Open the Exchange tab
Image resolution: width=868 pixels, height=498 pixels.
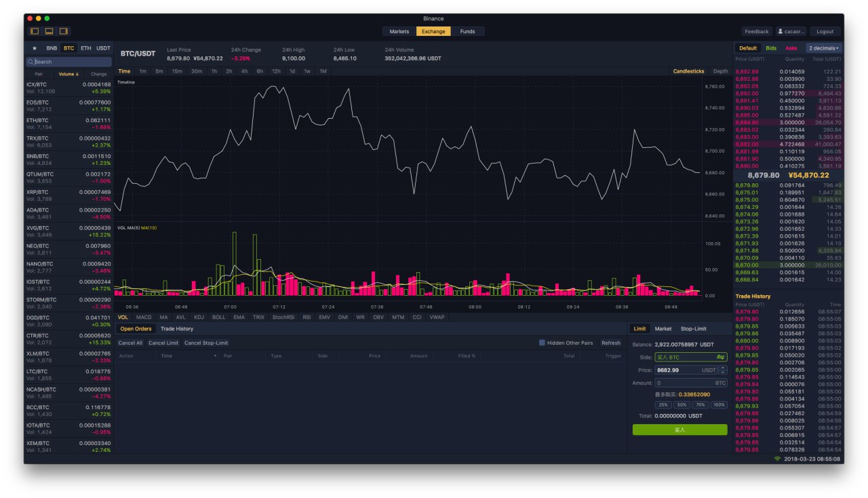[x=433, y=31]
